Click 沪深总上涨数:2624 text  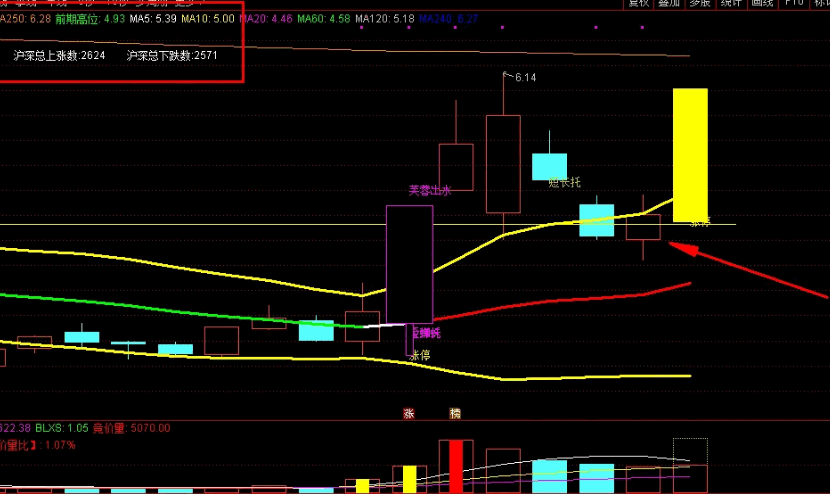pos(59,56)
